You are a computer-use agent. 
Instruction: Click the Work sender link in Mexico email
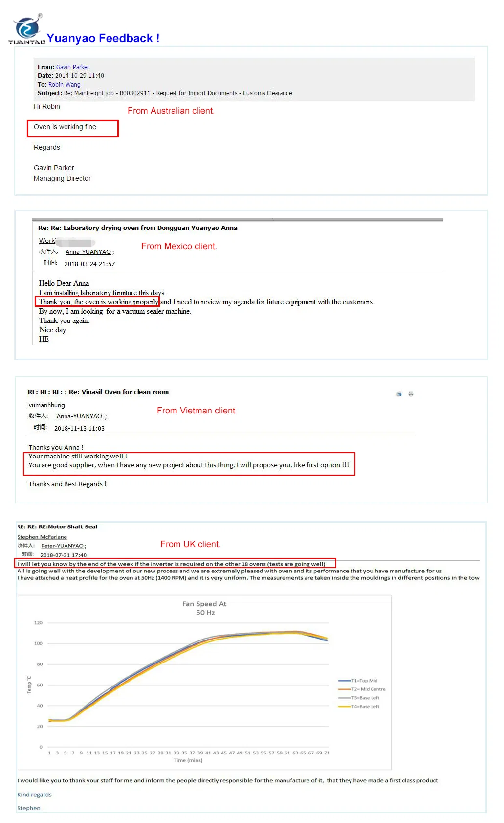pyautogui.click(x=47, y=241)
